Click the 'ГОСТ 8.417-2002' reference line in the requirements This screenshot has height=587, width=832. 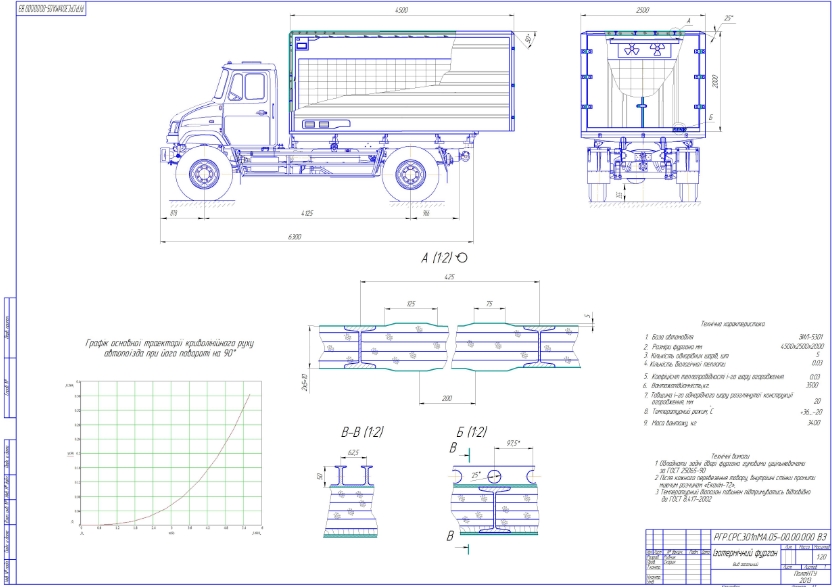687,499
